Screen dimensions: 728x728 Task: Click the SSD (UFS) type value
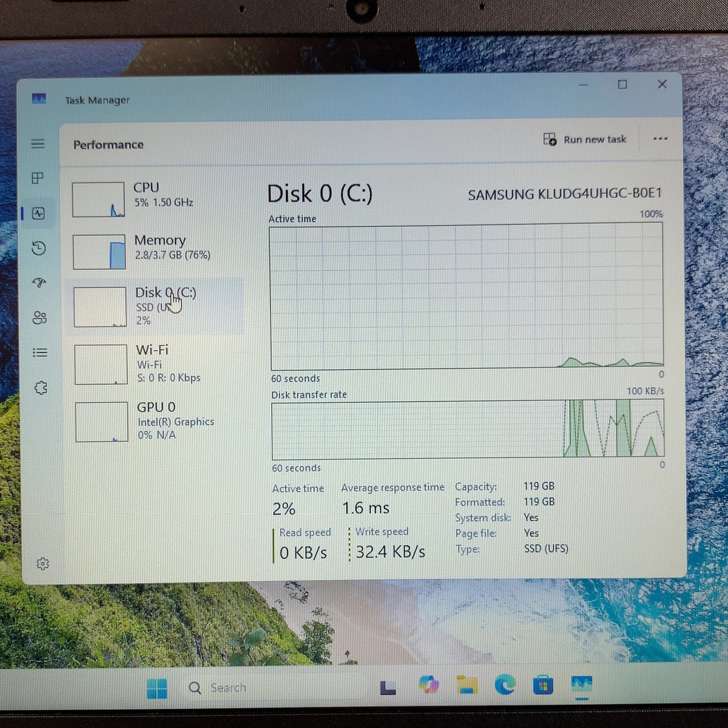(546, 548)
